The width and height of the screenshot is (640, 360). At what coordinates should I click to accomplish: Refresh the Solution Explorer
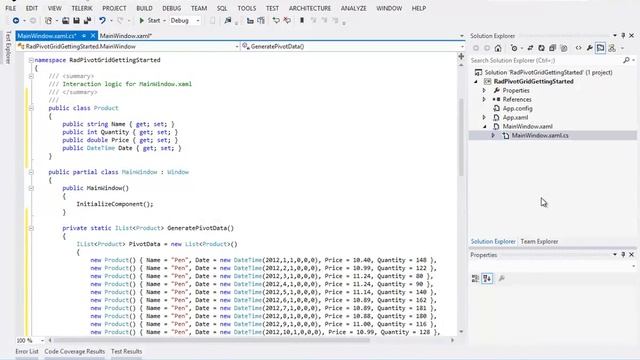[x=541, y=48]
